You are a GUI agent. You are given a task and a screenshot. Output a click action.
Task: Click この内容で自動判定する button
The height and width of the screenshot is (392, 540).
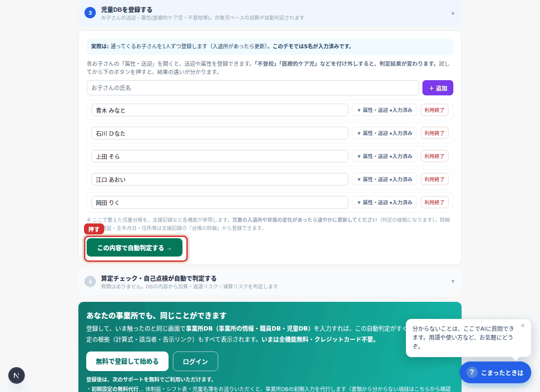click(135, 248)
